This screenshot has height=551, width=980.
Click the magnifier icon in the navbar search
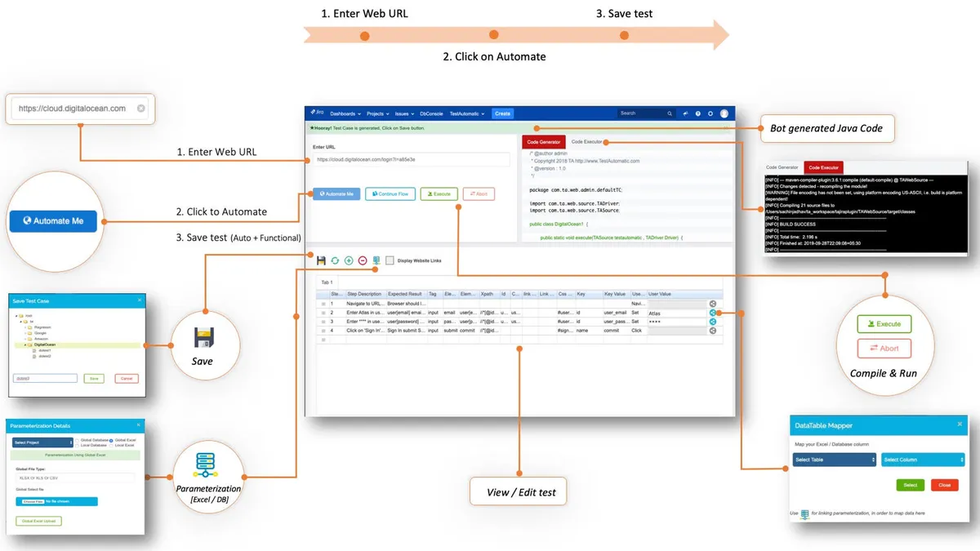(670, 113)
